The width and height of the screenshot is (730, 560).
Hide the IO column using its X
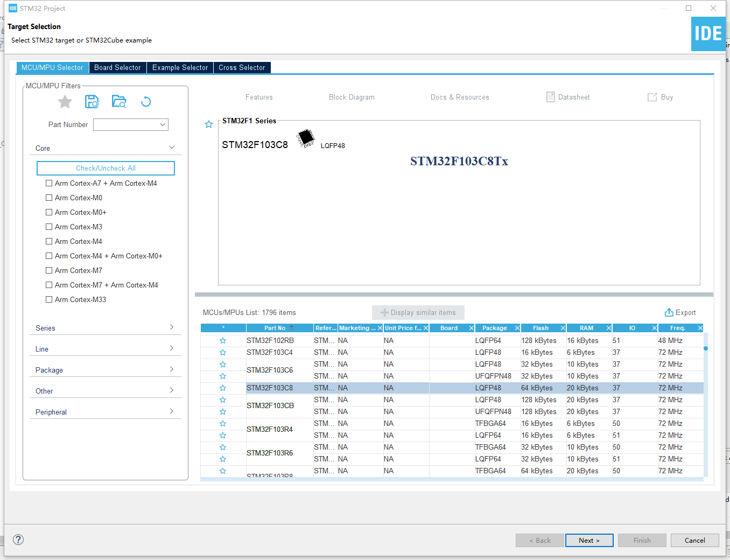pyautogui.click(x=654, y=328)
